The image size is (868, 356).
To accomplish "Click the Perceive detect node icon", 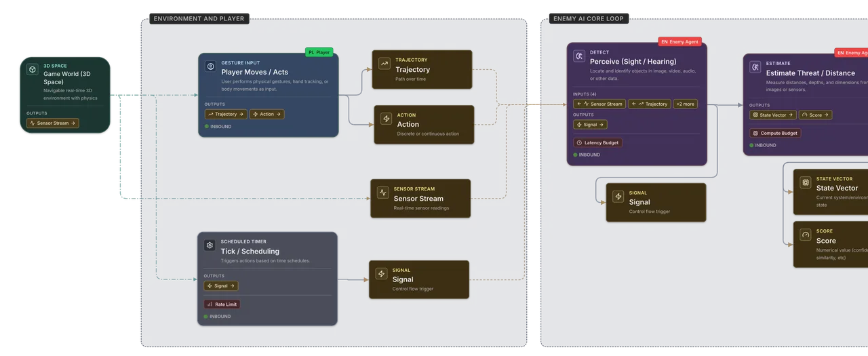I will click(579, 56).
